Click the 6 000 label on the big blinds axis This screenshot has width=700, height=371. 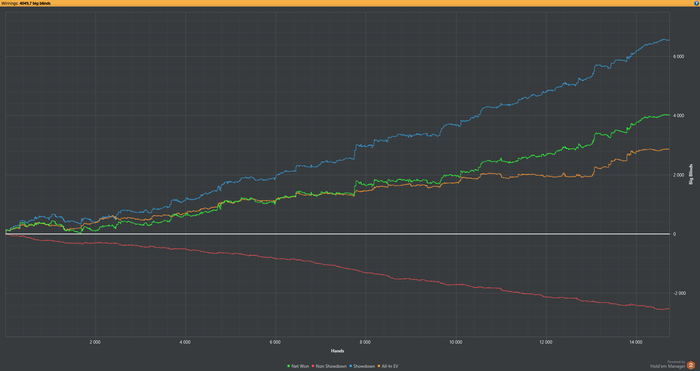tap(678, 57)
